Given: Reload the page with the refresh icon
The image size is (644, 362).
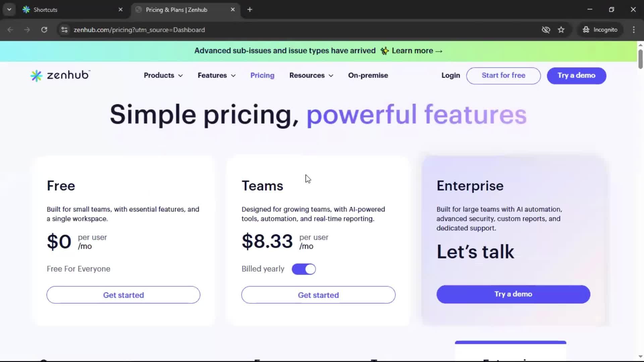Looking at the screenshot, I should [44, 30].
